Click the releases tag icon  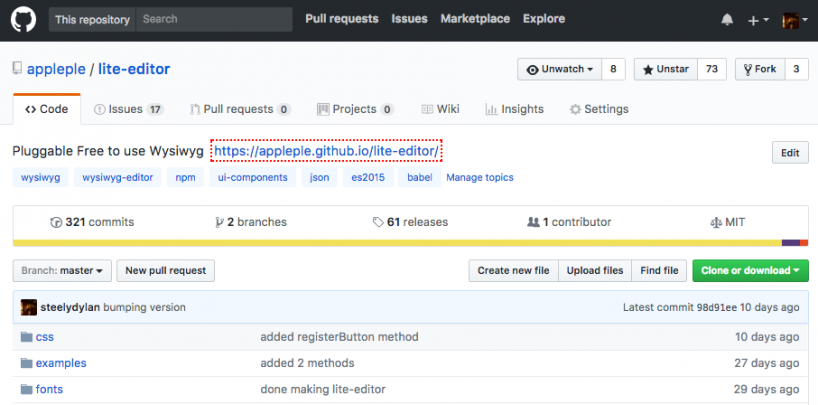click(378, 222)
